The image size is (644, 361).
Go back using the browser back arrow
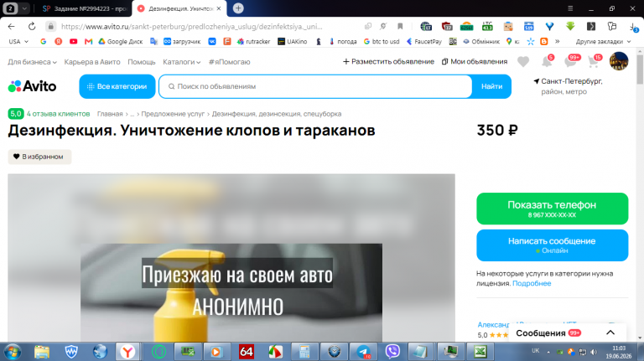[x=11, y=26]
